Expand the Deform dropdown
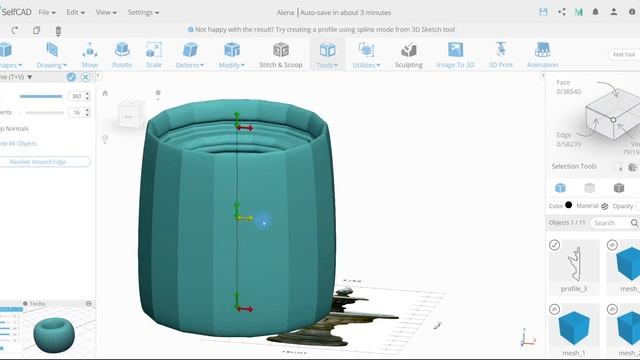Viewport: 640px width, 360px height. tap(190, 65)
